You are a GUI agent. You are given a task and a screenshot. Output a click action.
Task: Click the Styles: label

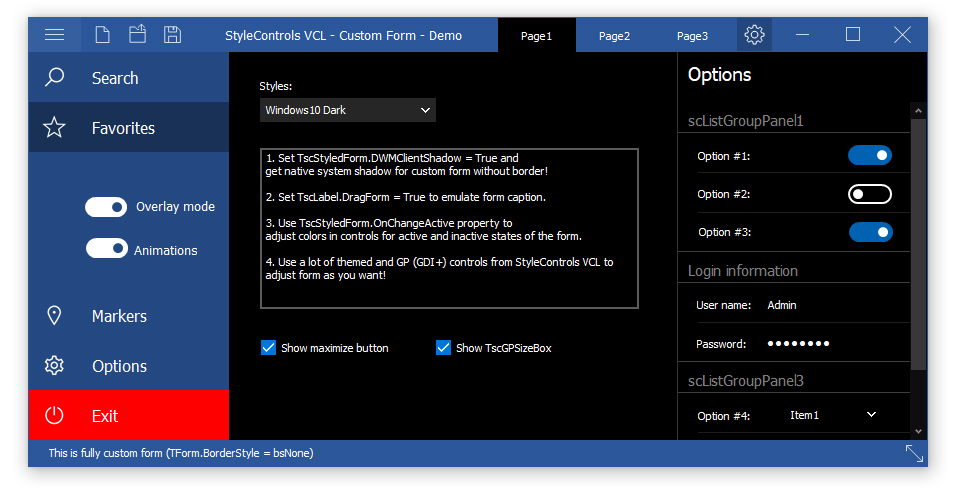(276, 86)
